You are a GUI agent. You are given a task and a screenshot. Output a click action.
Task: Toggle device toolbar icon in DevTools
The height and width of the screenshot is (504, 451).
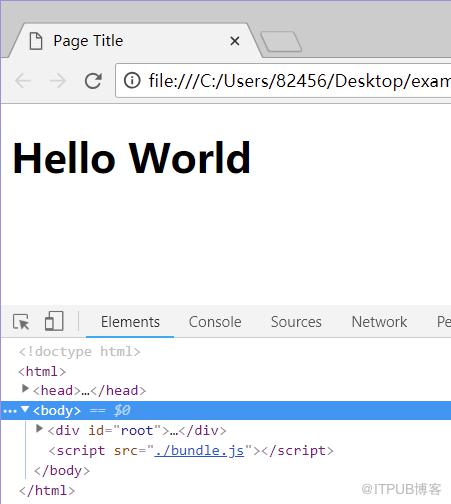coord(54,321)
